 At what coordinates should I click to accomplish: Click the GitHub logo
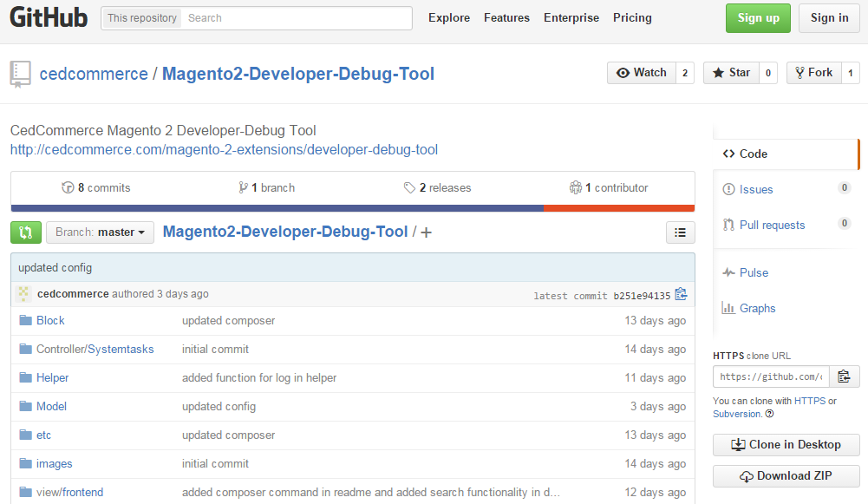pos(49,17)
